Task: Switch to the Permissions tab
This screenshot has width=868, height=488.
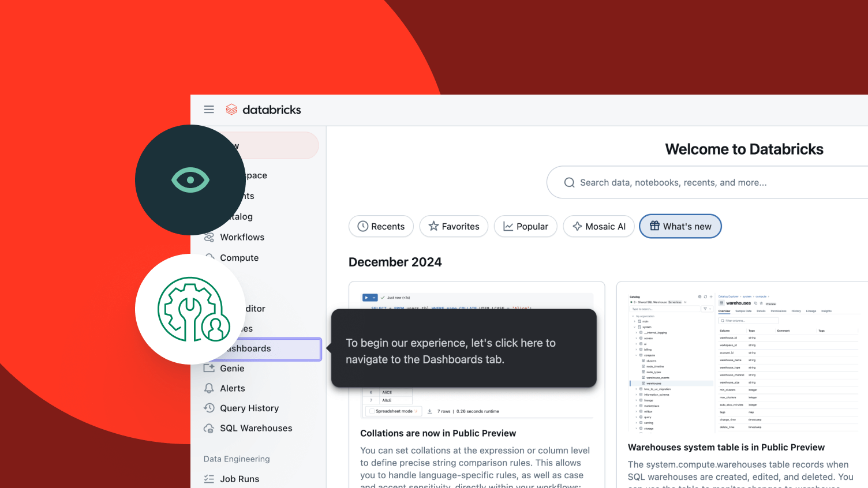Action: [779, 311]
